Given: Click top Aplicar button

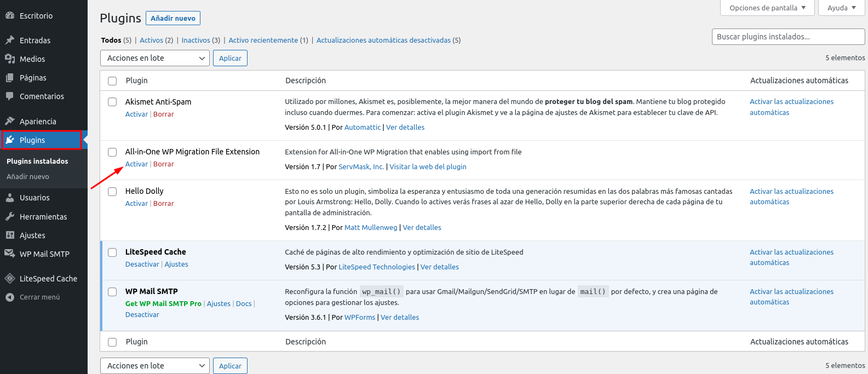Looking at the screenshot, I should [x=230, y=58].
